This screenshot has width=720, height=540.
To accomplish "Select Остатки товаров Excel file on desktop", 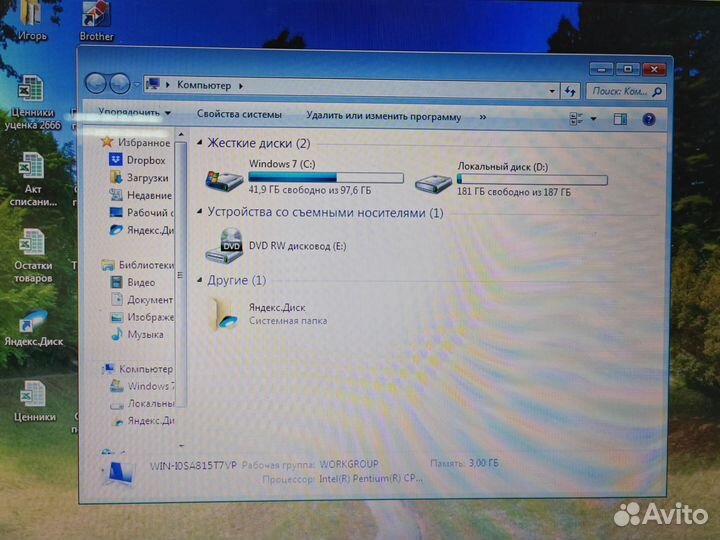I will pyautogui.click(x=33, y=256).
